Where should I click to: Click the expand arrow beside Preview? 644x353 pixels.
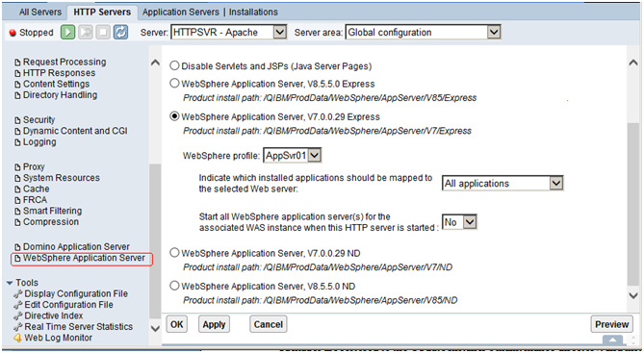point(612,340)
